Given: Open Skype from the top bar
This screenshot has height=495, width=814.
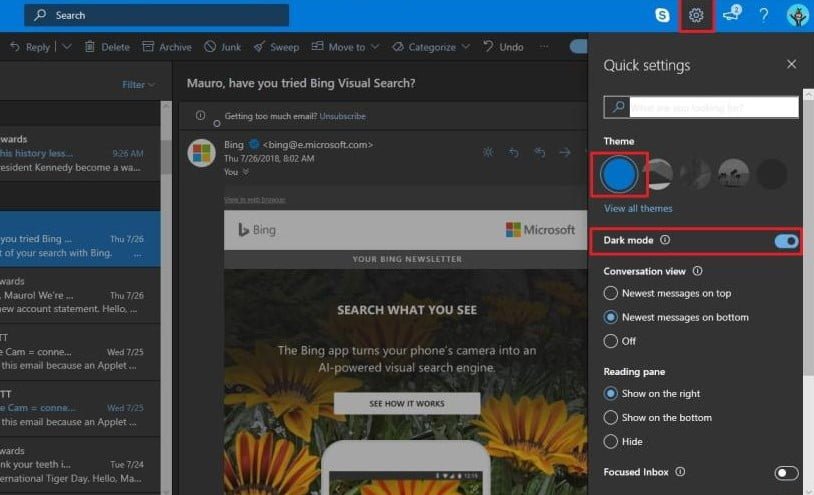Looking at the screenshot, I should coord(662,15).
